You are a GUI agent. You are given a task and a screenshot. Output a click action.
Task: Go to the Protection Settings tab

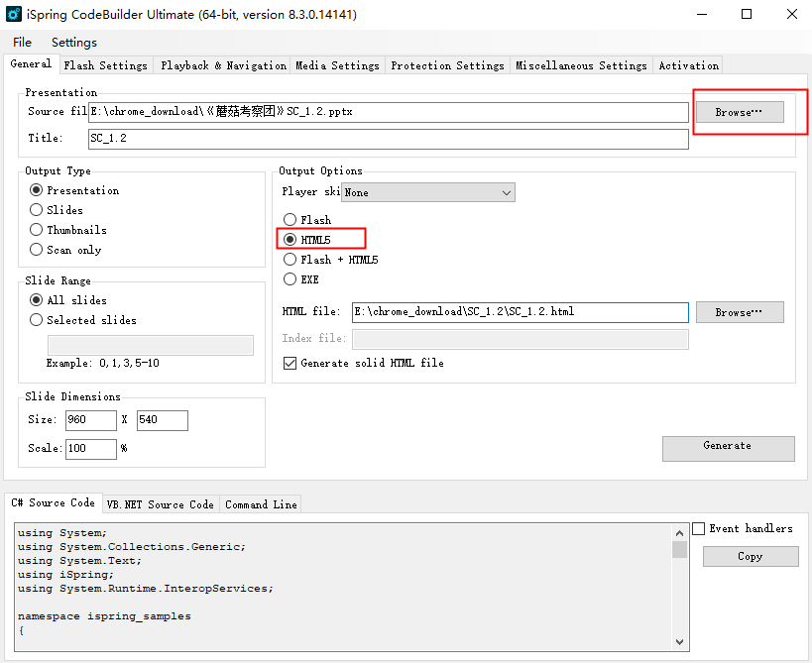pyautogui.click(x=447, y=65)
